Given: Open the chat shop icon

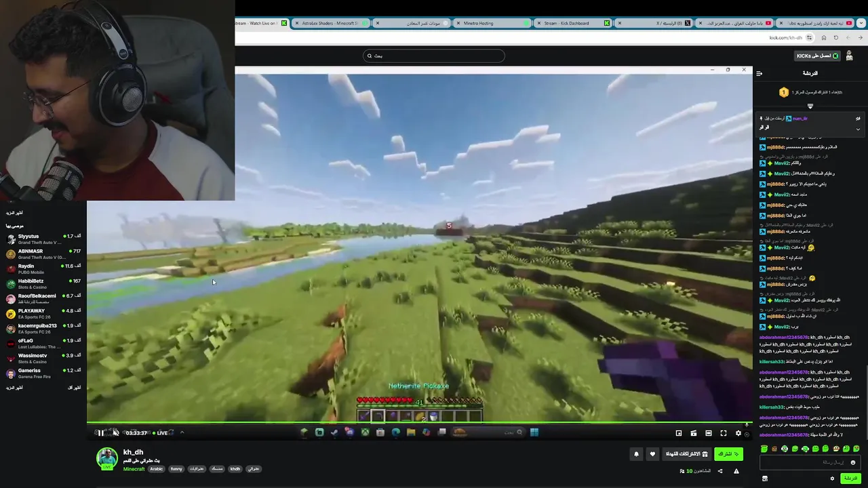Looking at the screenshot, I should 765,479.
